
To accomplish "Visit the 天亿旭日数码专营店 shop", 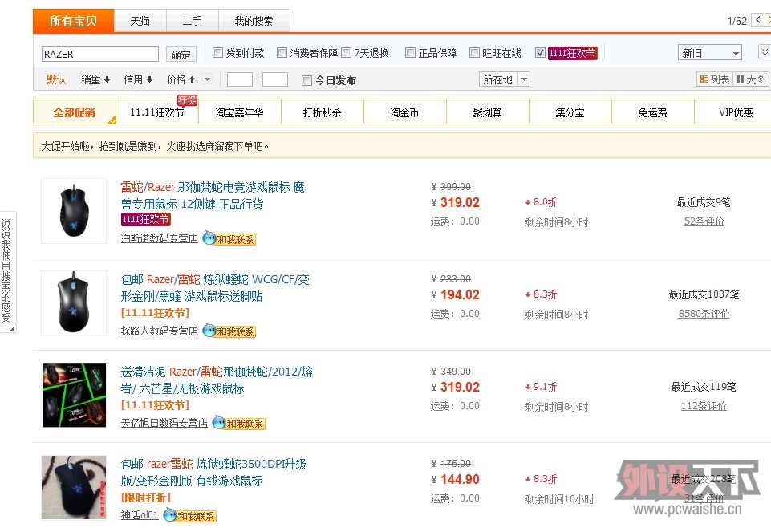I will coord(164,423).
